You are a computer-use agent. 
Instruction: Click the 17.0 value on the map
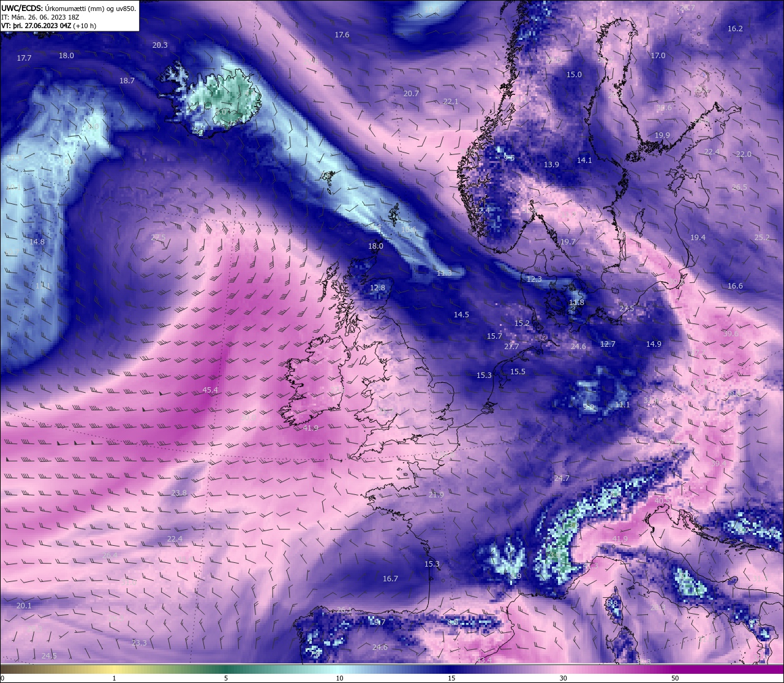point(658,56)
